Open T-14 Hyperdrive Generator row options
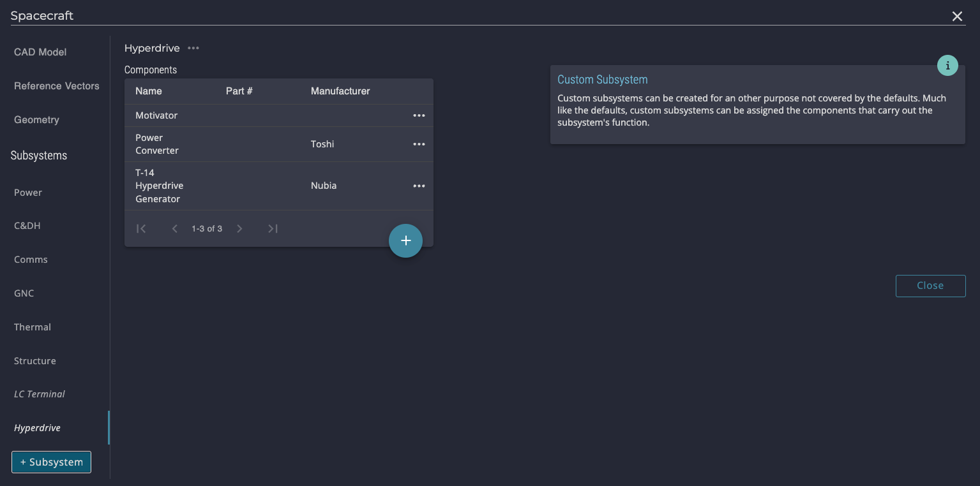The image size is (980, 486). pos(419,186)
